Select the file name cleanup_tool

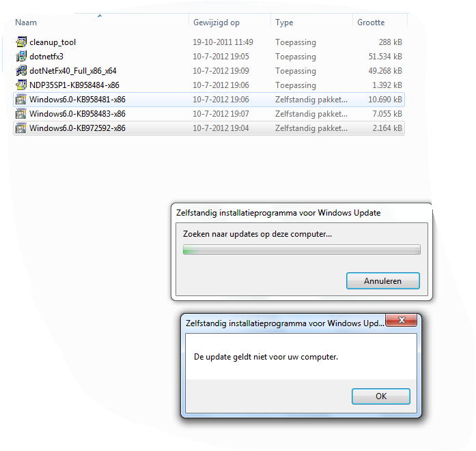[x=53, y=42]
